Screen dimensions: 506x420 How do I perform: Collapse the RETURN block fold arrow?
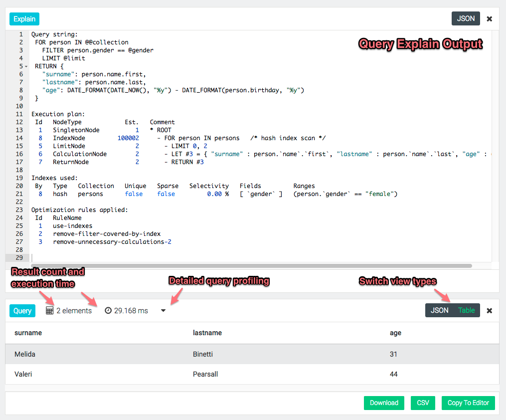click(25, 66)
